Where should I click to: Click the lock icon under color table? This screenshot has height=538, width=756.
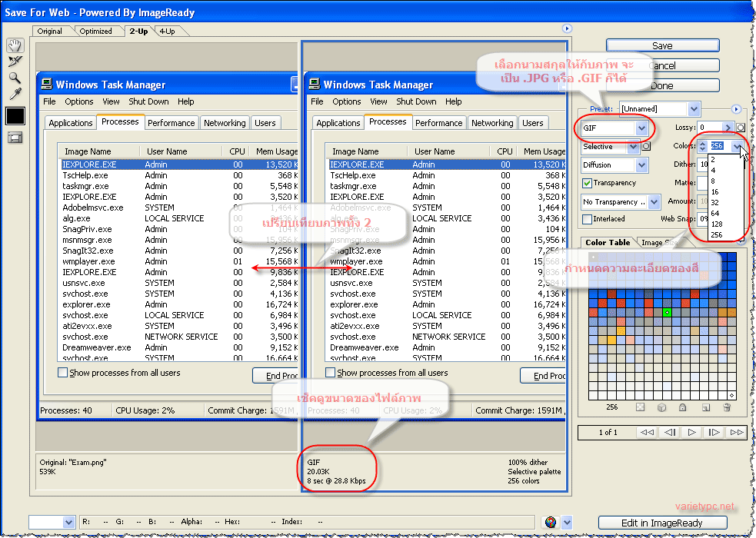point(682,407)
